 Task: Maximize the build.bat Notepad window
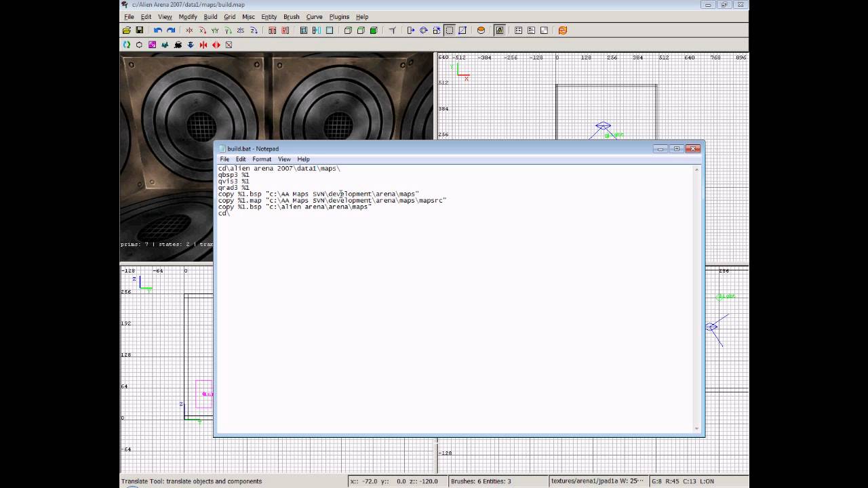(x=676, y=148)
